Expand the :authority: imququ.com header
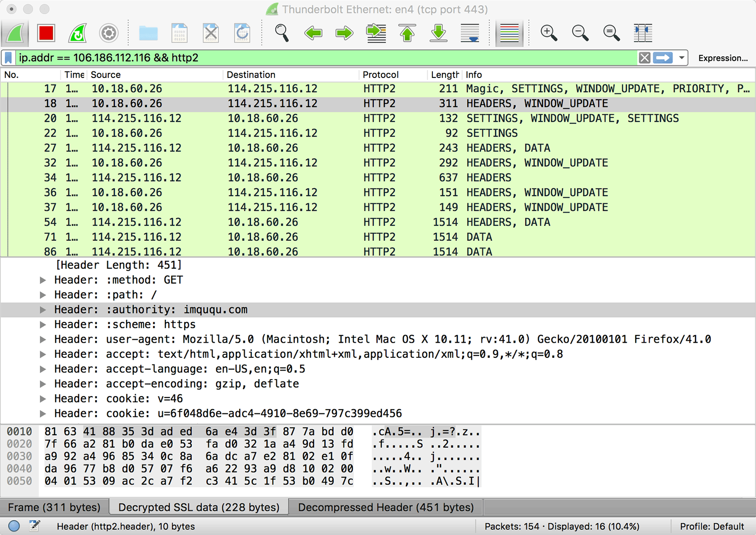 (43, 310)
